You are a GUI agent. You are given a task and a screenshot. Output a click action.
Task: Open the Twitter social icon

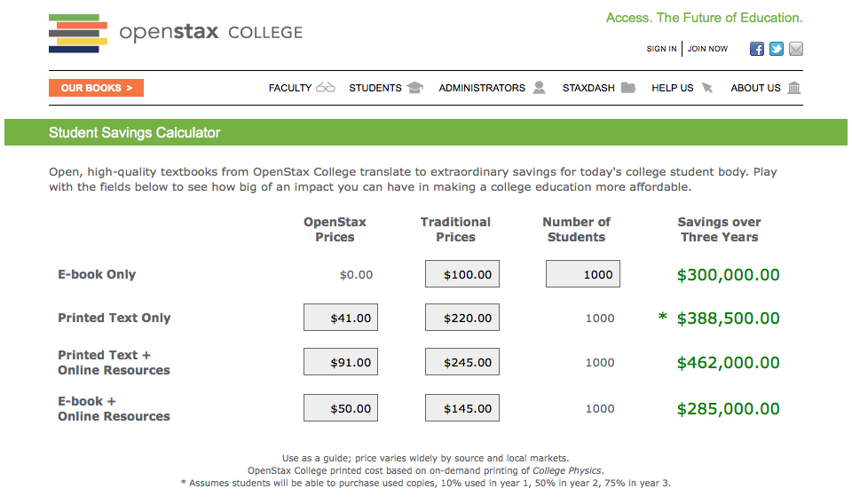pyautogui.click(x=777, y=49)
